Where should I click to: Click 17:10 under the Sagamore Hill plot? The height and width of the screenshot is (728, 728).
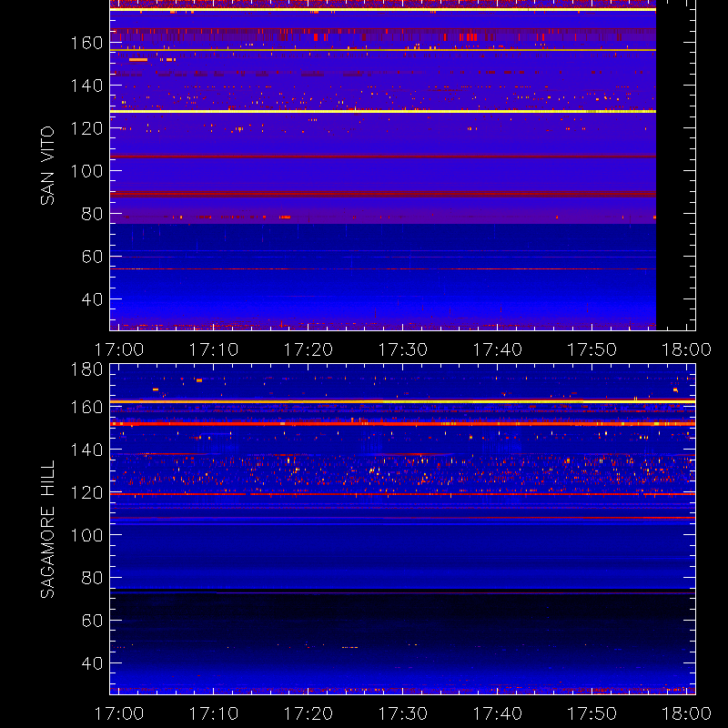coord(214,713)
